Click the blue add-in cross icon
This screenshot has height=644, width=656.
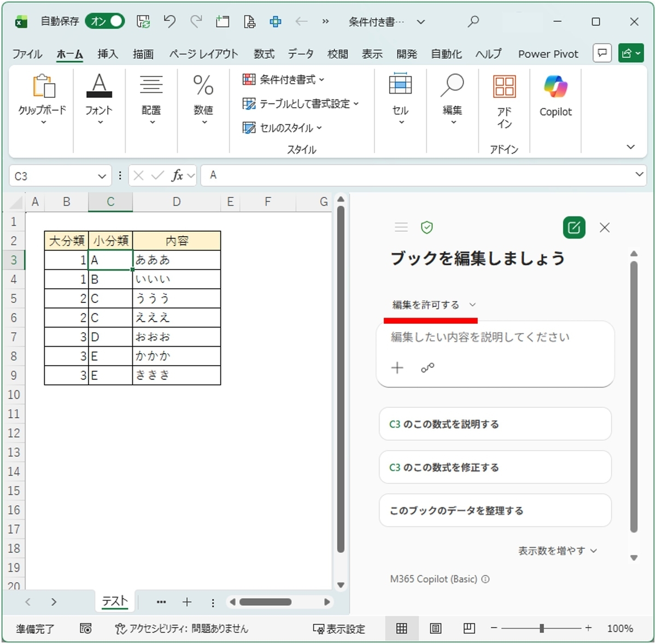pos(276,21)
